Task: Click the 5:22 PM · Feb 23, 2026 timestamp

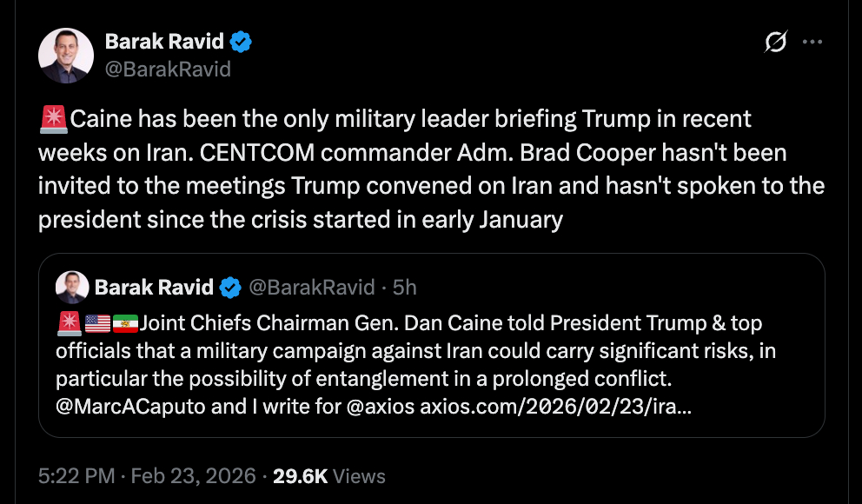Action: click(x=147, y=476)
